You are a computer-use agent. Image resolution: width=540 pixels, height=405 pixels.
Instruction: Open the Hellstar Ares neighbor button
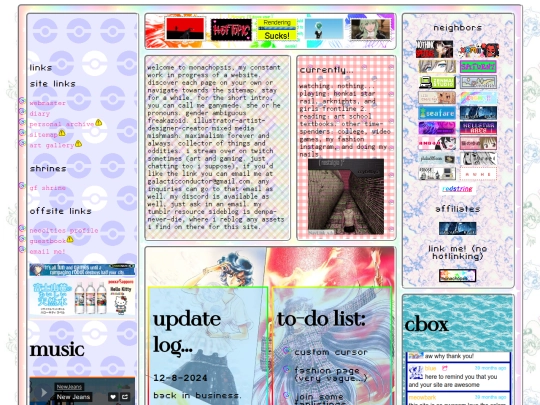(478, 128)
